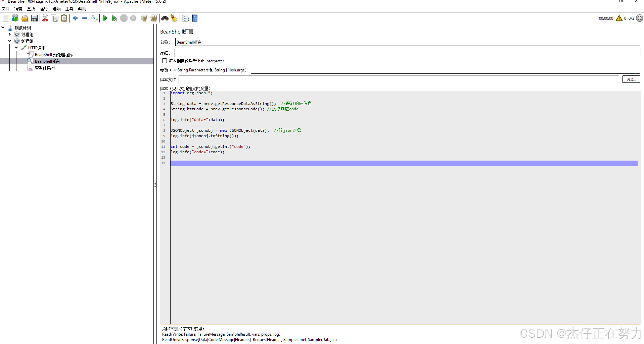Click the highlighted line 14 in script editor
This screenshot has height=344, width=644.
click(404, 163)
